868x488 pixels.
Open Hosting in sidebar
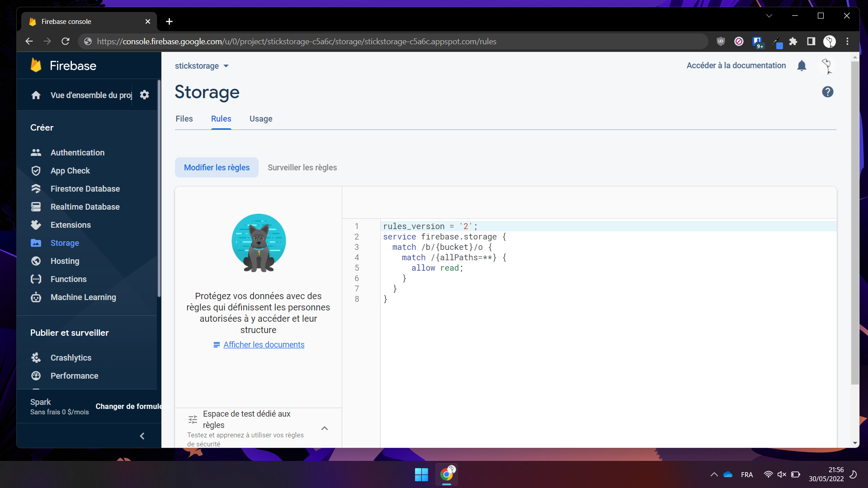pyautogui.click(x=65, y=261)
